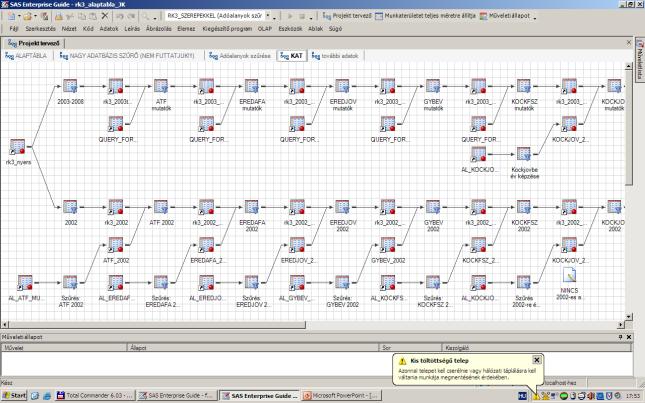Open the Fájl menu
Screen dimensions: 645x403
click(x=14, y=29)
